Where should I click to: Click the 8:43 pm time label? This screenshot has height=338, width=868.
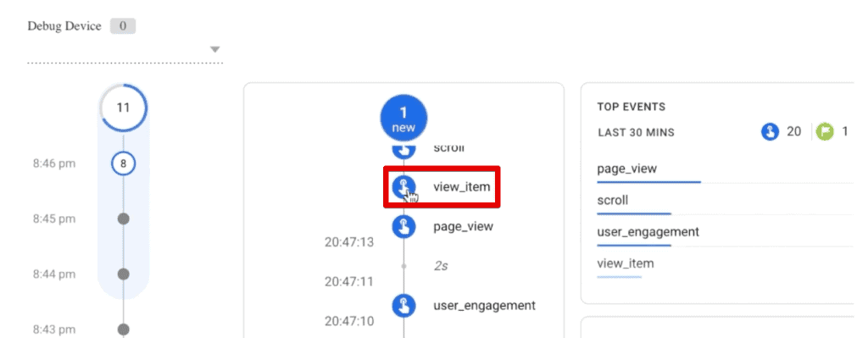coord(53,330)
